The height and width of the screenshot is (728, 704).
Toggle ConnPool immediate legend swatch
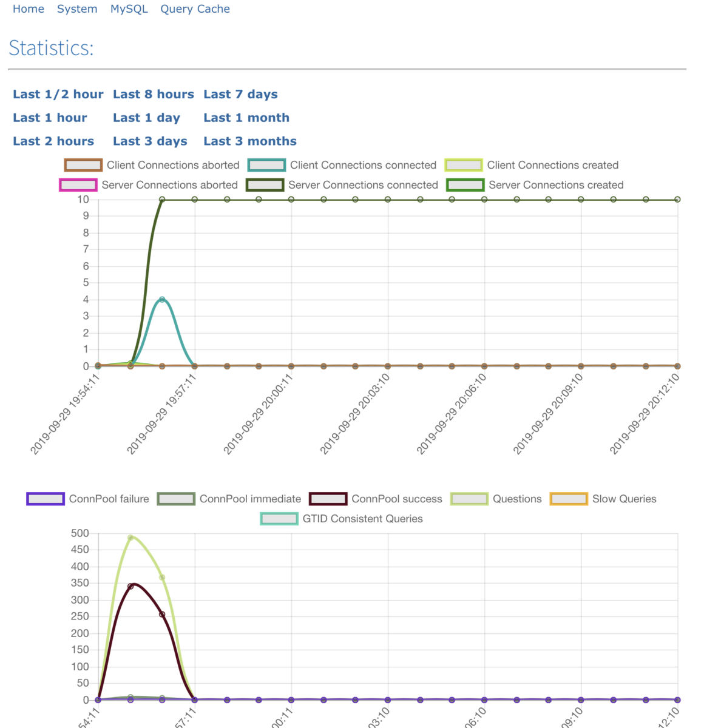coord(176,499)
